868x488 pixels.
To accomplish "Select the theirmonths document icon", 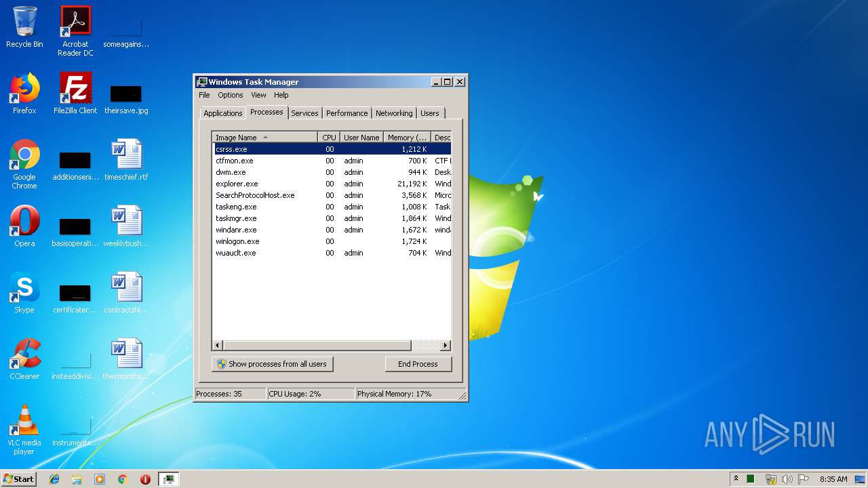I will tap(126, 359).
